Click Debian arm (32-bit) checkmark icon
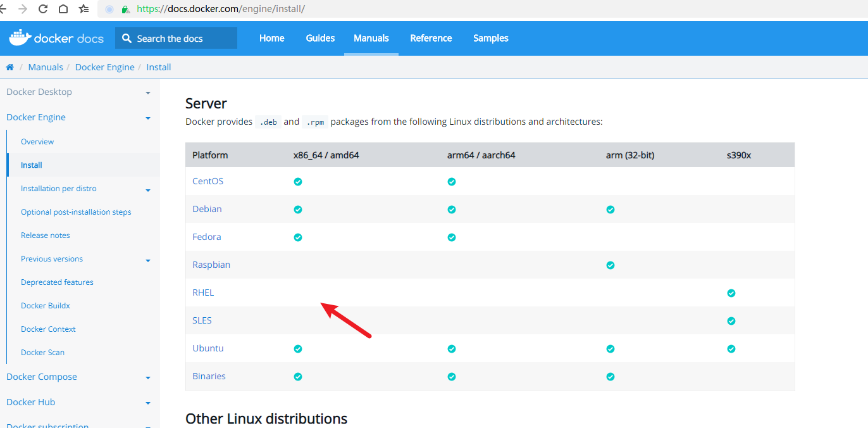868x428 pixels. [x=611, y=210]
